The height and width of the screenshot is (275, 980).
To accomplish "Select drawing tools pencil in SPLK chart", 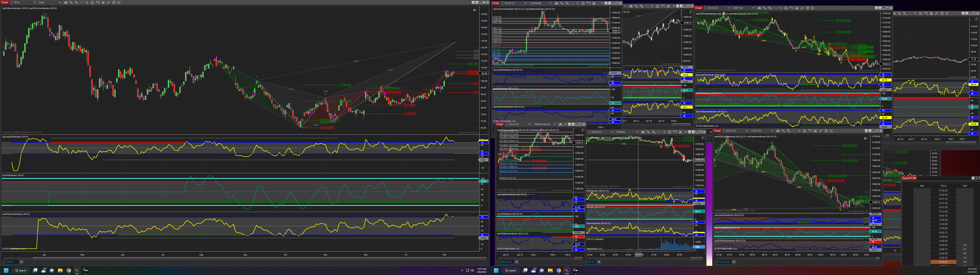I will (x=71, y=2).
